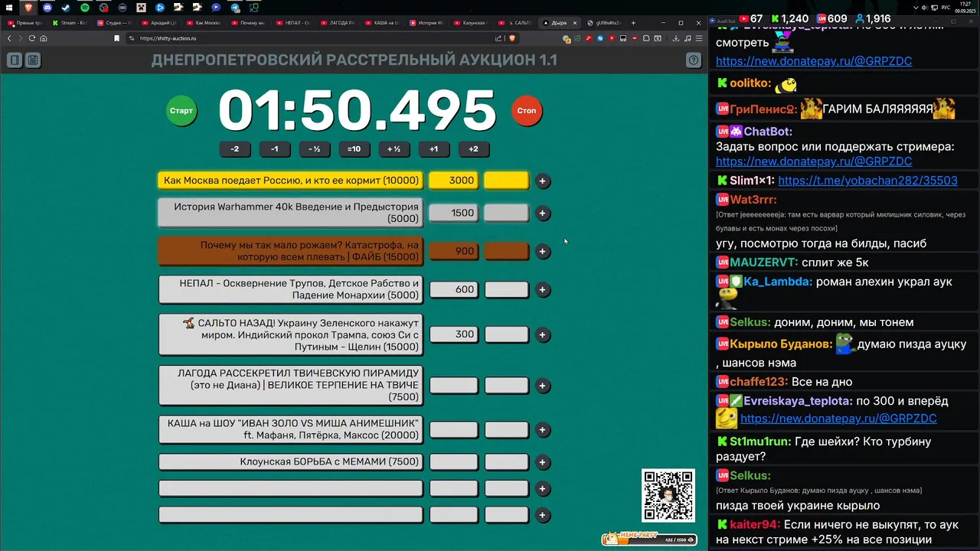Switch to the Клоунская browser tab
This screenshot has height=551, width=980.
click(x=472, y=23)
